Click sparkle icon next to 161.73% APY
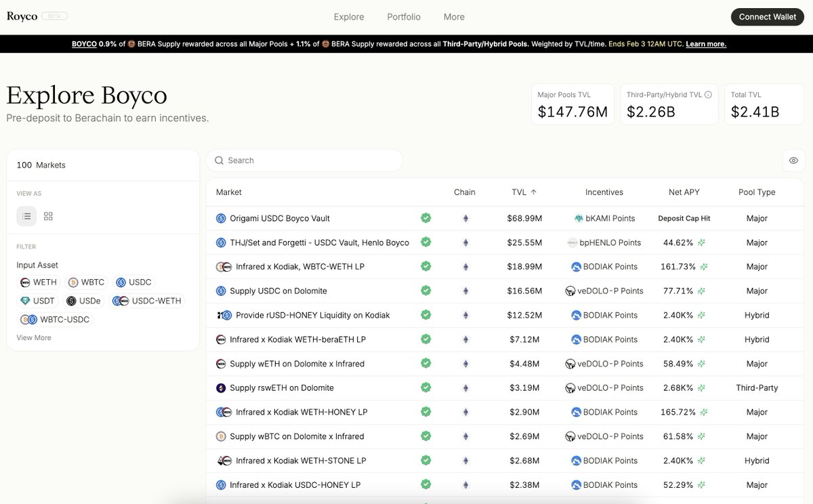This screenshot has height=504, width=813. (703, 267)
